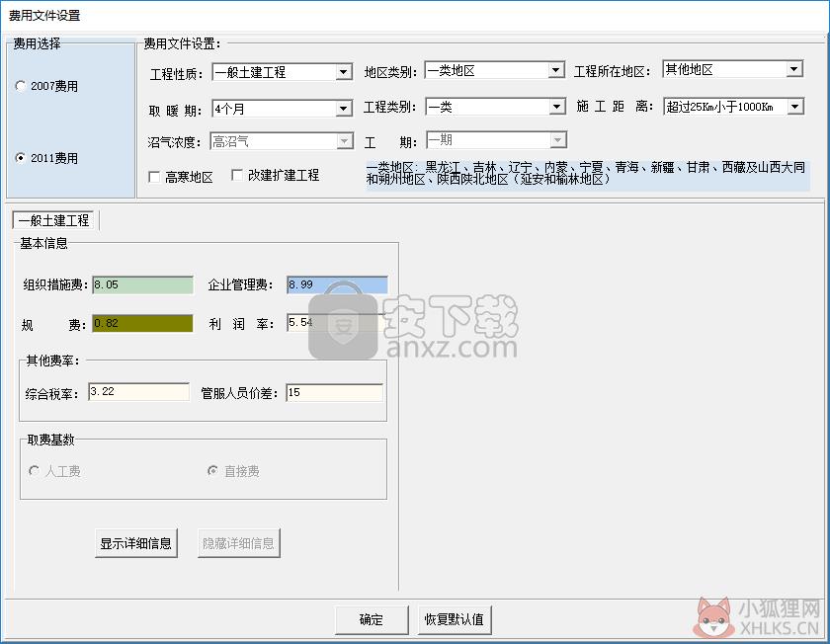
Task: Click the 基本信息 group label
Action: click(x=43, y=243)
